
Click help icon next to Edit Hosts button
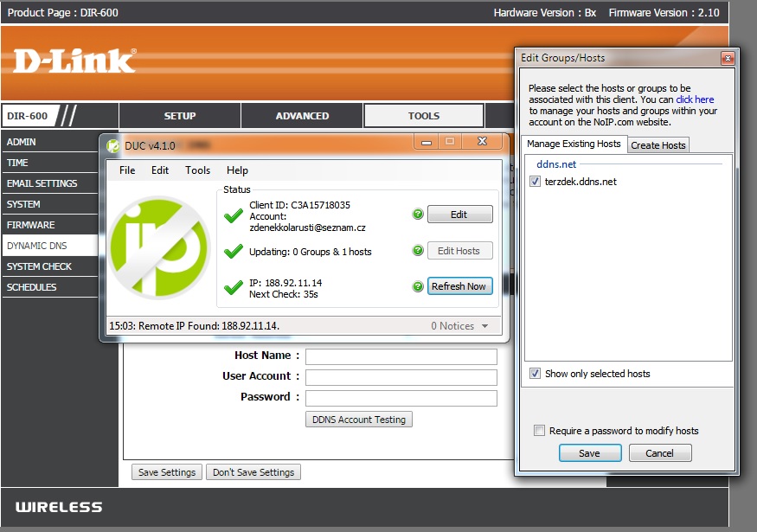click(x=418, y=250)
